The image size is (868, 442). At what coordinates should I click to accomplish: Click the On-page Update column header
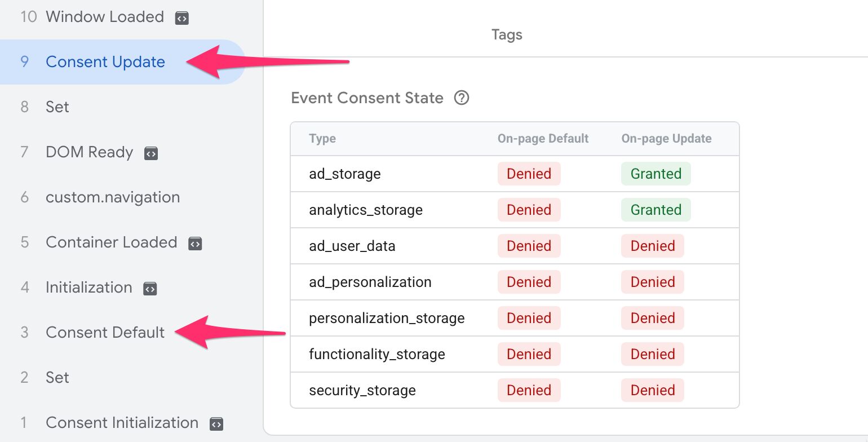coord(666,139)
